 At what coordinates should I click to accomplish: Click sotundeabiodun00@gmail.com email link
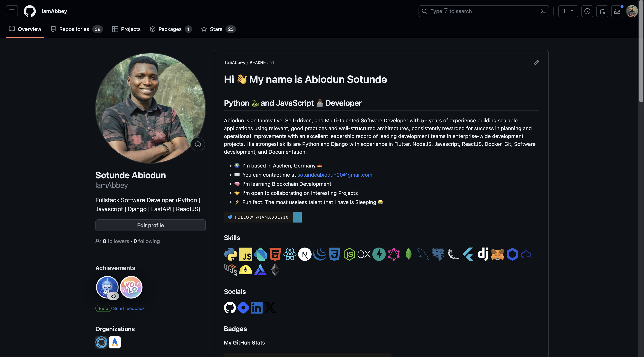pyautogui.click(x=334, y=175)
